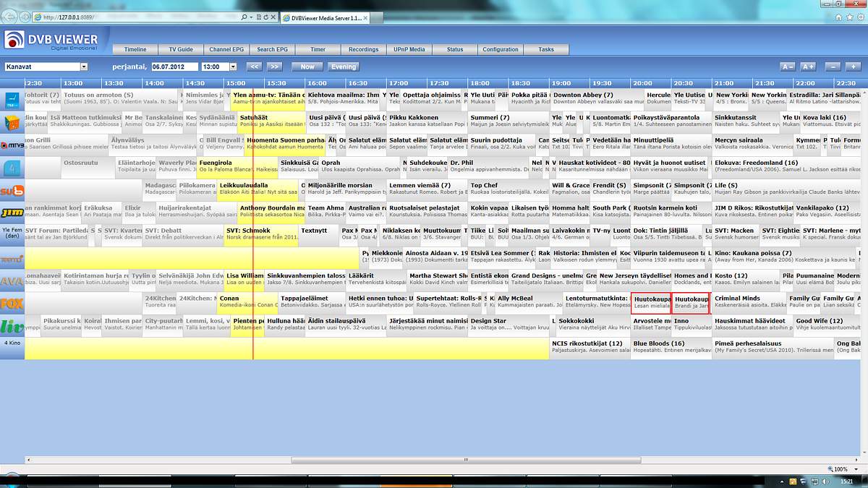Open the Timer tab
Screen dimensions: 868x488
pyautogui.click(x=318, y=49)
